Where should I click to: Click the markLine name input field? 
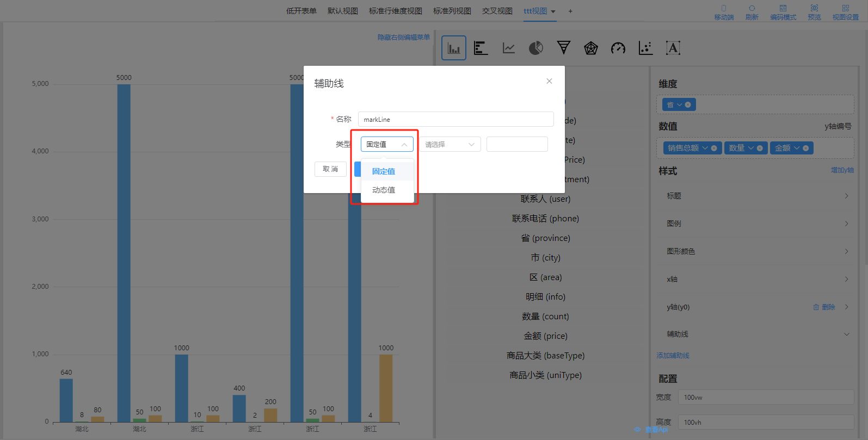coord(455,119)
